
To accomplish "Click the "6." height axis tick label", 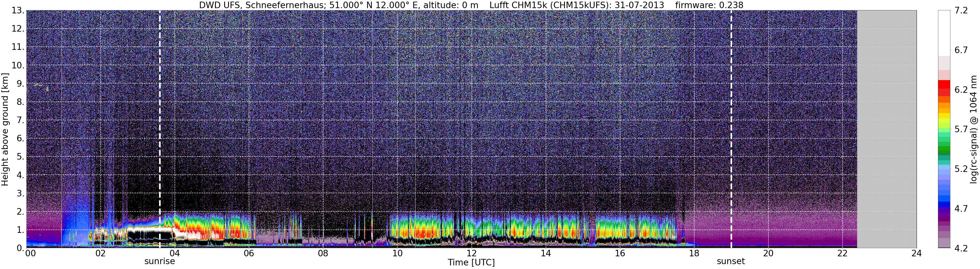I will pyautogui.click(x=20, y=139).
